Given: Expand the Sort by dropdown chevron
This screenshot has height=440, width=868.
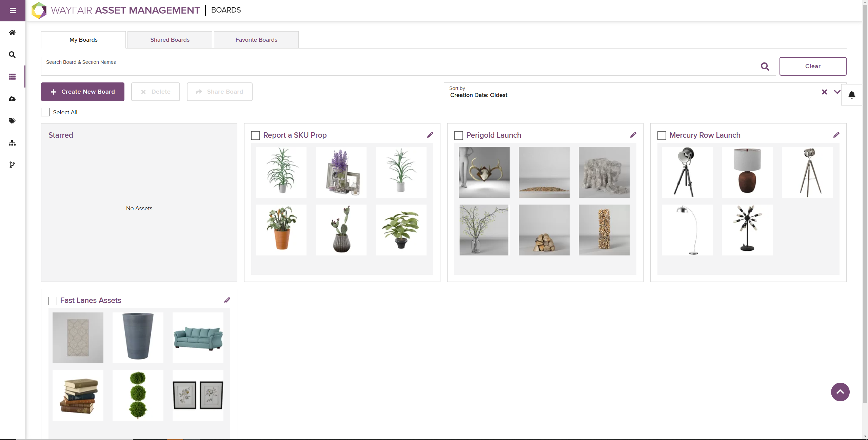Looking at the screenshot, I should (837, 92).
